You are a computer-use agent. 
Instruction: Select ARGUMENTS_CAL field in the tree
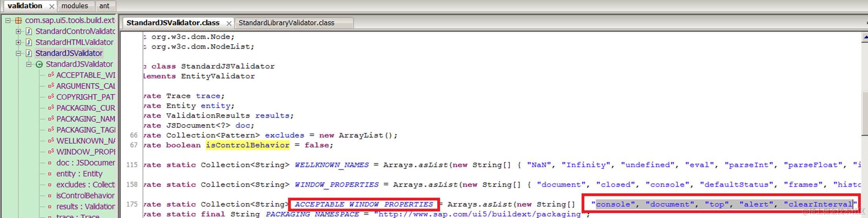pyautogui.click(x=86, y=86)
